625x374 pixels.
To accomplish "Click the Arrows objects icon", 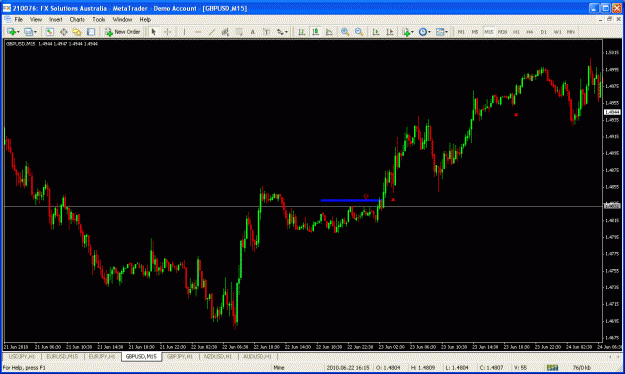I will pos(280,32).
